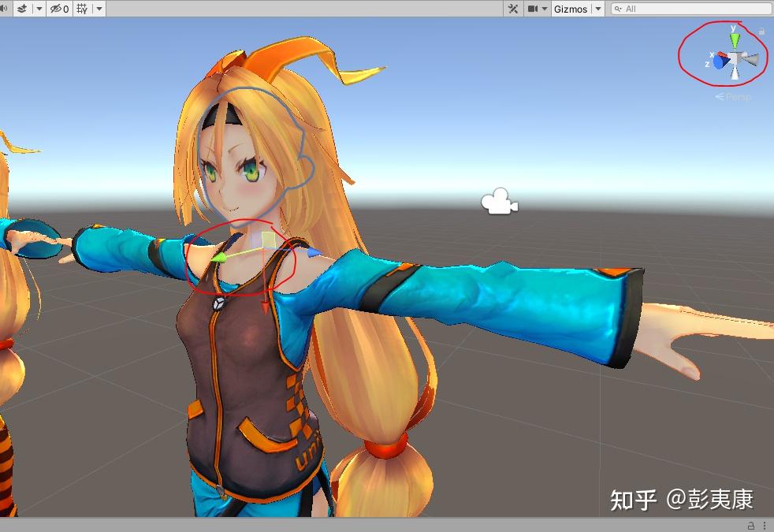The height and width of the screenshot is (532, 774).
Task: Open grid settings dropdown arrow
Action: click(99, 9)
